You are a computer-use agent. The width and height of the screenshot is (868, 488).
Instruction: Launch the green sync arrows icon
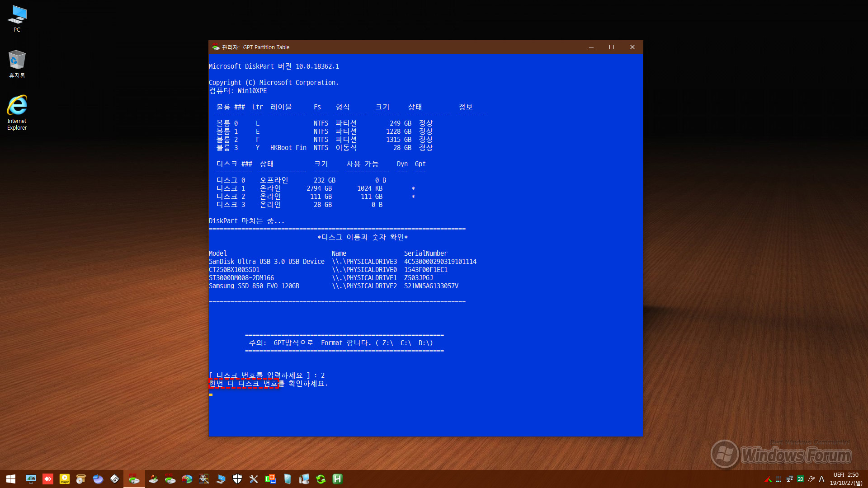pyautogui.click(x=321, y=479)
